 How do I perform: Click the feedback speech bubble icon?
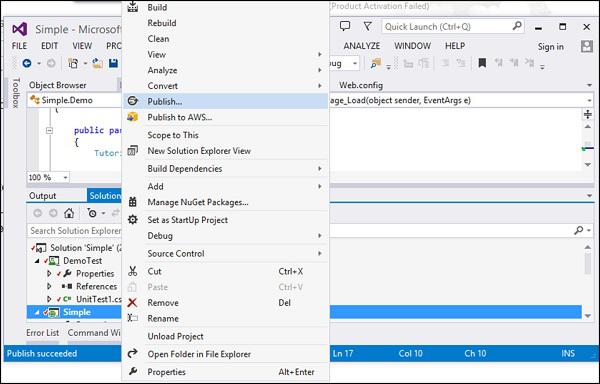pyautogui.click(x=345, y=26)
